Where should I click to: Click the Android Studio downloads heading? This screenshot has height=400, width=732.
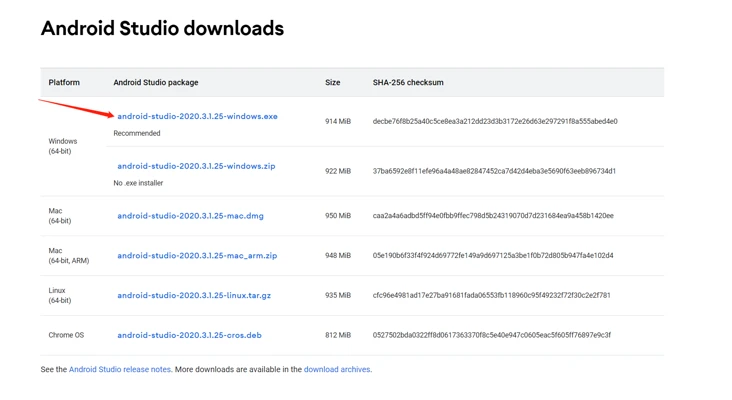coord(162,28)
